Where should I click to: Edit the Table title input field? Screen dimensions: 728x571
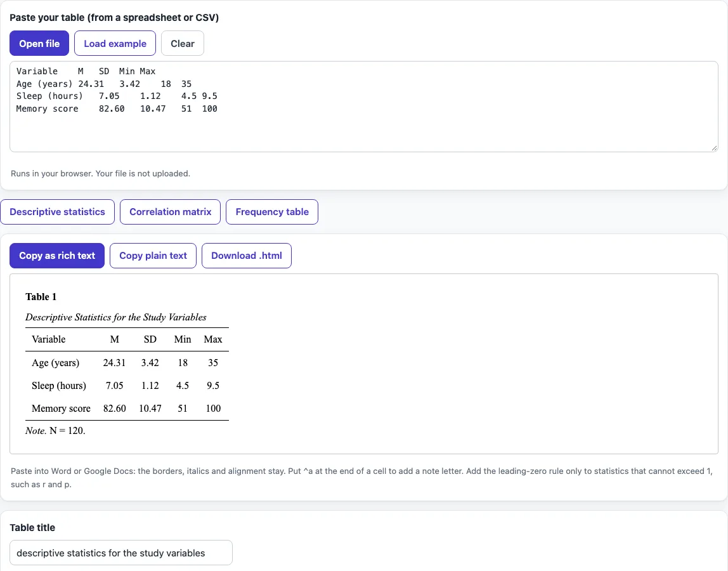click(x=120, y=553)
